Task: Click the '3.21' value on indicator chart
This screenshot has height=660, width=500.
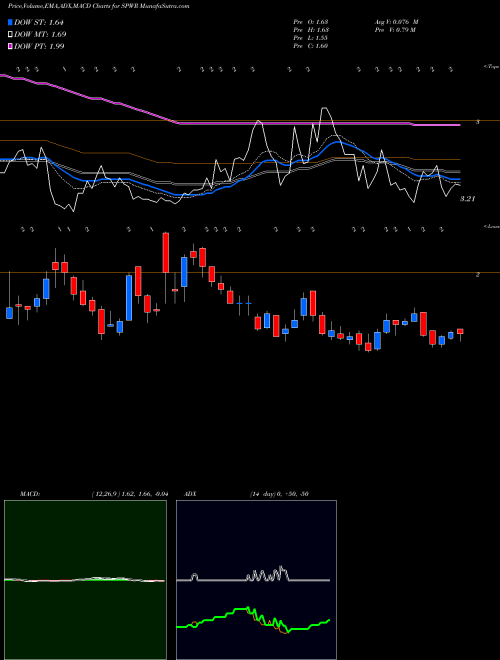Action: coord(467,199)
